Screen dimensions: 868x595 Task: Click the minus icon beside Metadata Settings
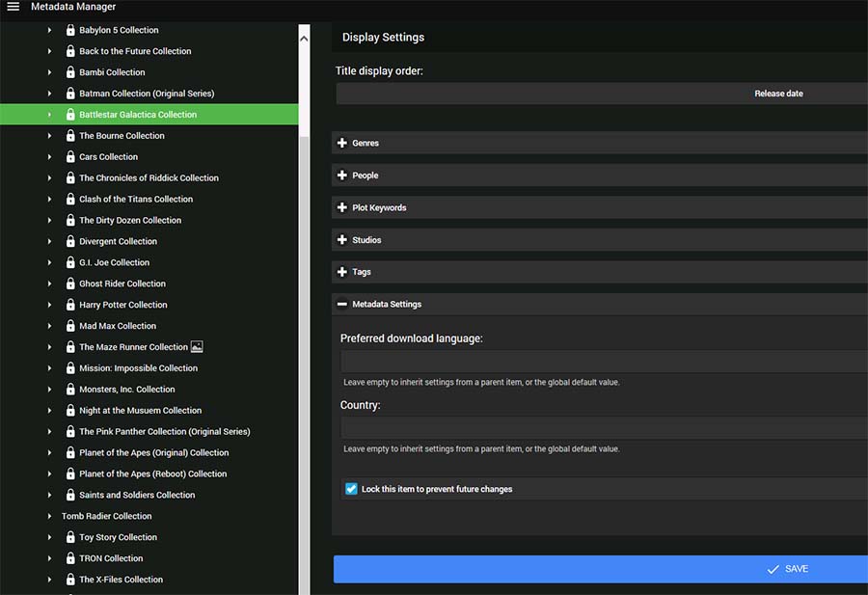pyautogui.click(x=342, y=305)
